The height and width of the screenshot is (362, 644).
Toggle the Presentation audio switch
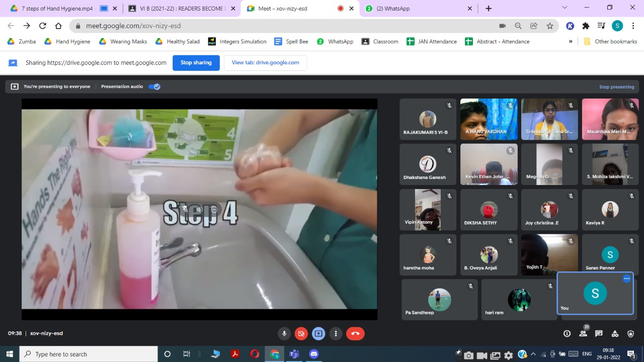(x=154, y=86)
